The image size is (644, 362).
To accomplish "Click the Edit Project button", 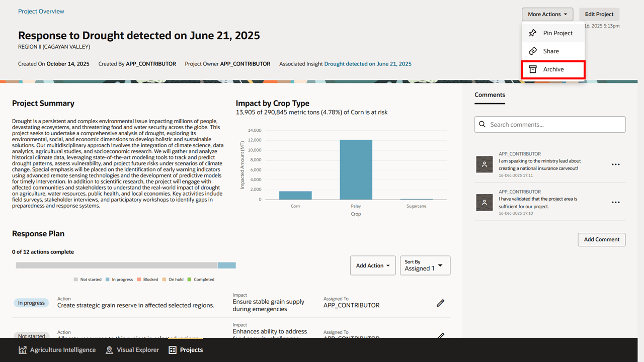I will click(x=599, y=14).
